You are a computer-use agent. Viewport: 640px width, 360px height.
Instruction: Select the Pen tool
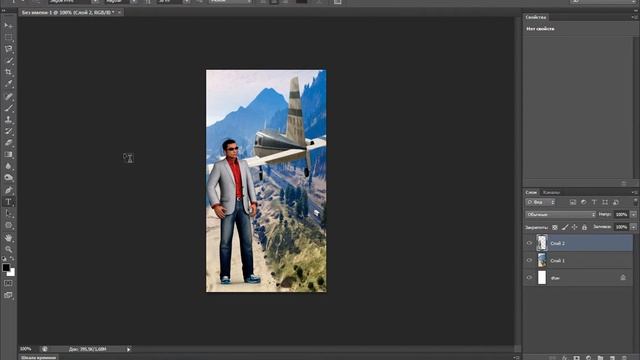coord(8,190)
